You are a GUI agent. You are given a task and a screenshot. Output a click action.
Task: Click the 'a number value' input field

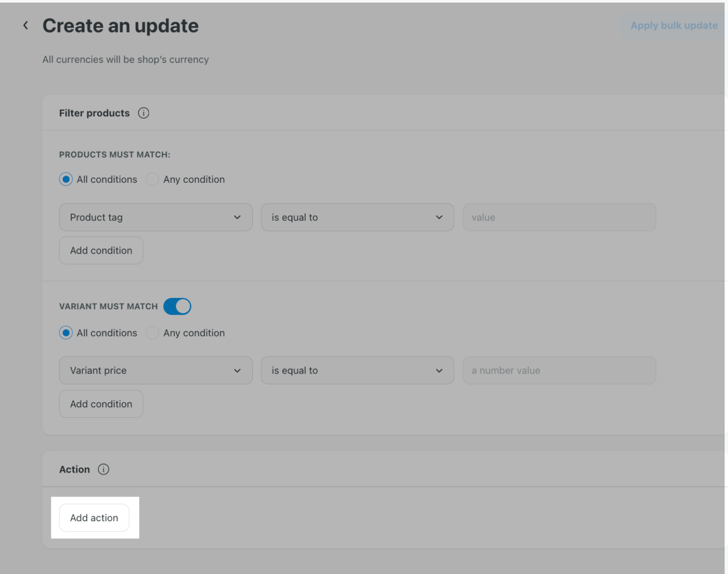click(560, 371)
